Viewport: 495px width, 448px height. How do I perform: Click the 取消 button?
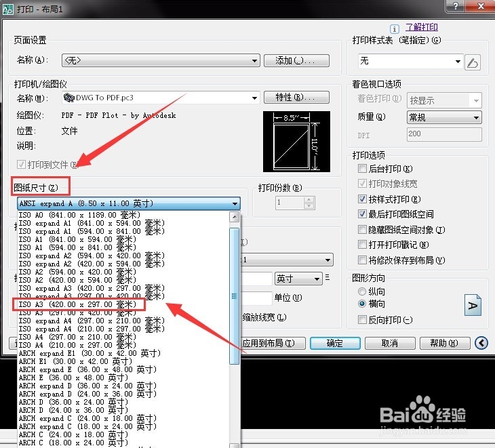coord(390,343)
